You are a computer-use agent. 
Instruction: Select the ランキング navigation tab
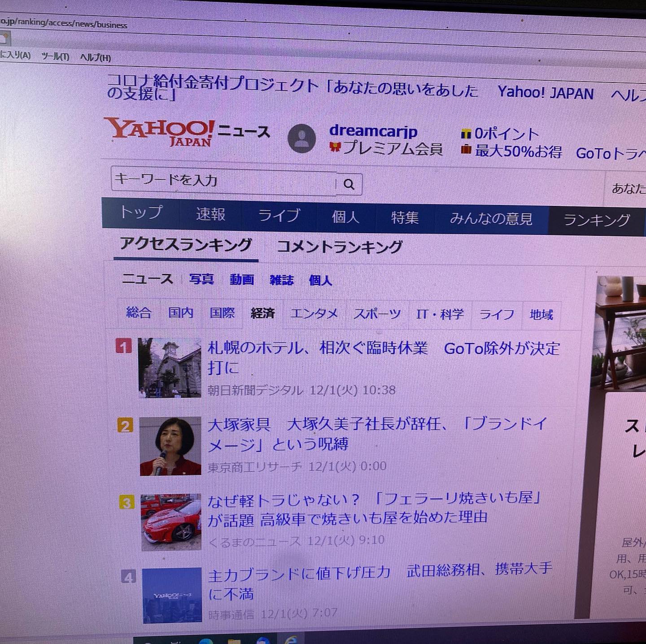point(597,220)
